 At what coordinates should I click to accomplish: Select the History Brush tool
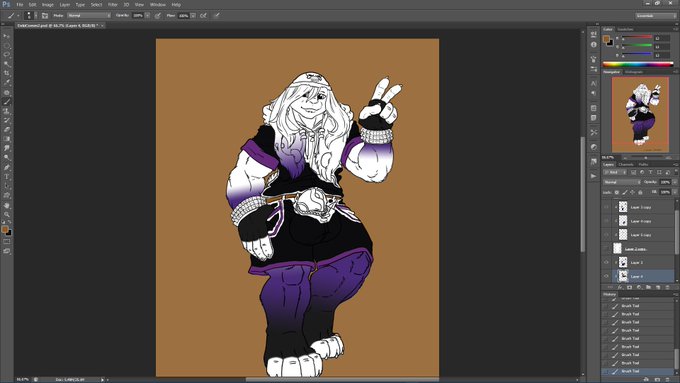click(7, 121)
